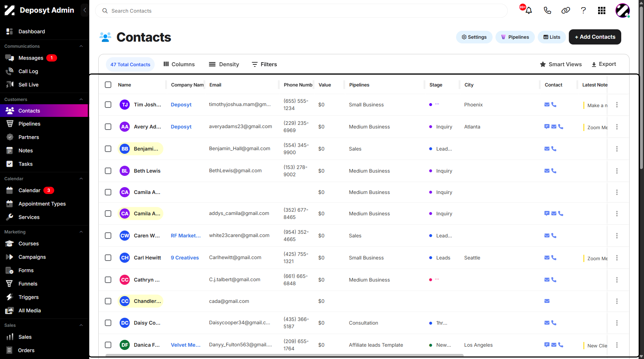644x359 pixels.
Task: Collapse the Calendar sidebar section
Action: (x=81, y=179)
